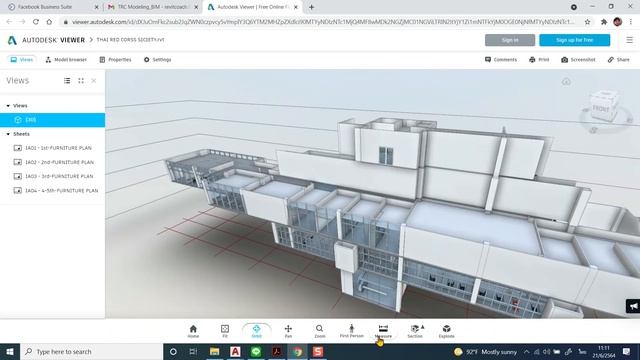Click the Print button
Screen dimensions: 640x360
point(539,60)
